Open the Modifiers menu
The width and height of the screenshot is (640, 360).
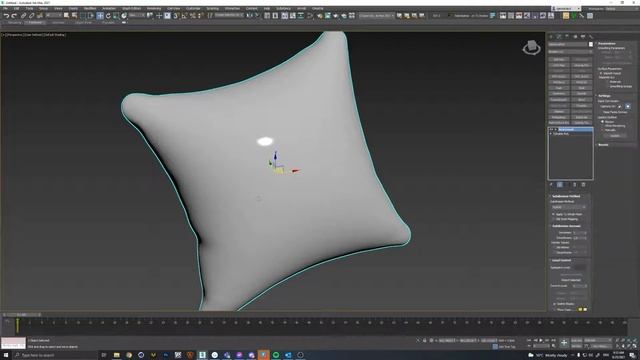(x=90, y=8)
